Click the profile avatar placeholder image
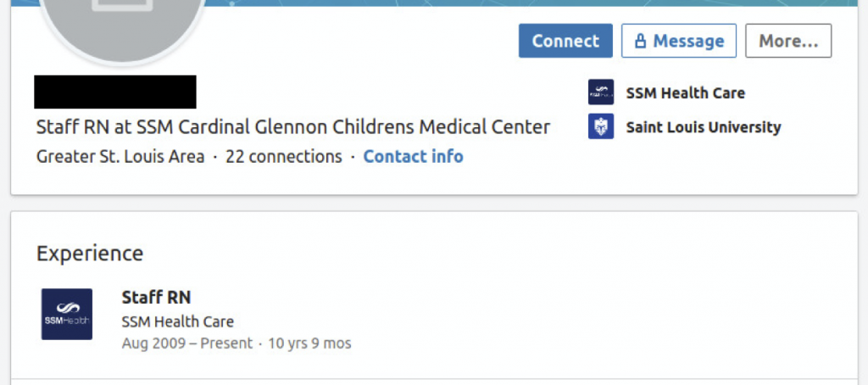The height and width of the screenshot is (385, 868). pyautogui.click(x=122, y=25)
